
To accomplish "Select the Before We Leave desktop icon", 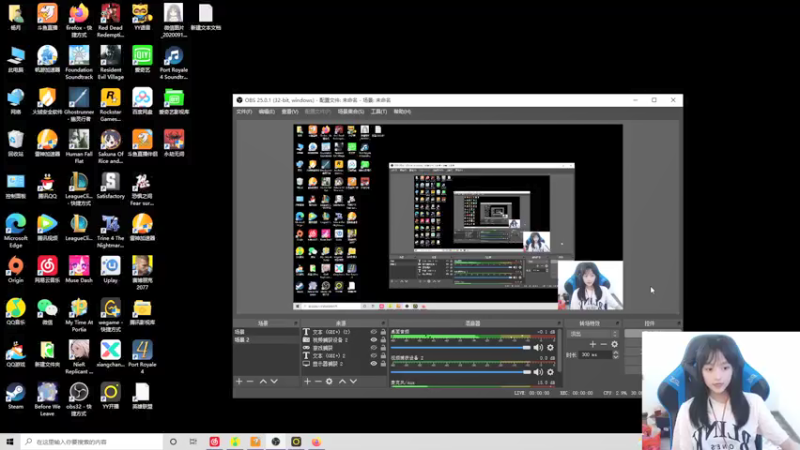I will pyautogui.click(x=47, y=399).
